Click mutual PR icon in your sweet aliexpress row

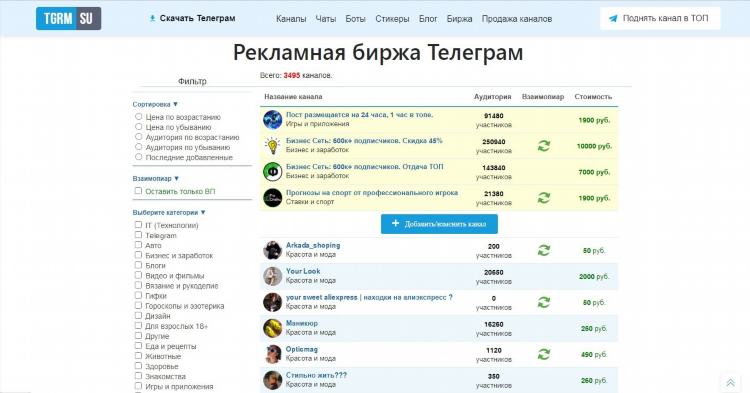(x=543, y=302)
